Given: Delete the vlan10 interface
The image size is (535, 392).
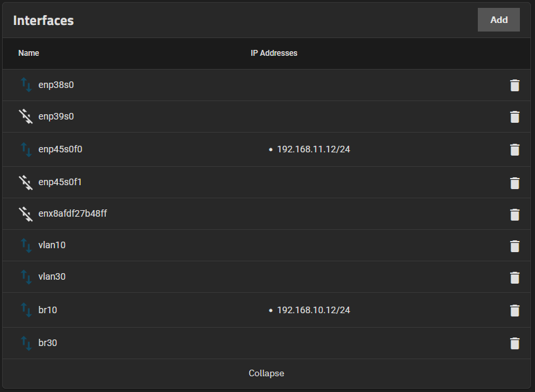Looking at the screenshot, I should pyautogui.click(x=515, y=246).
